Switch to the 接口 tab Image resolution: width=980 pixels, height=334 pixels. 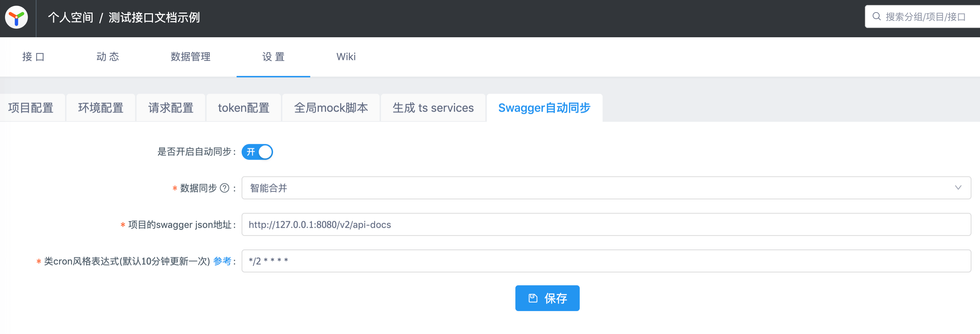[x=33, y=57]
